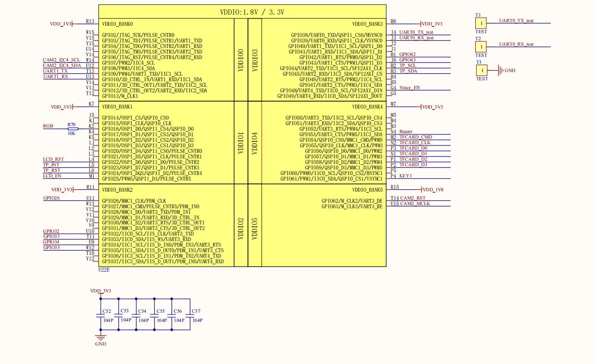595x364 pixels.
Task: Click the U22E component designator
Action: (x=104, y=270)
